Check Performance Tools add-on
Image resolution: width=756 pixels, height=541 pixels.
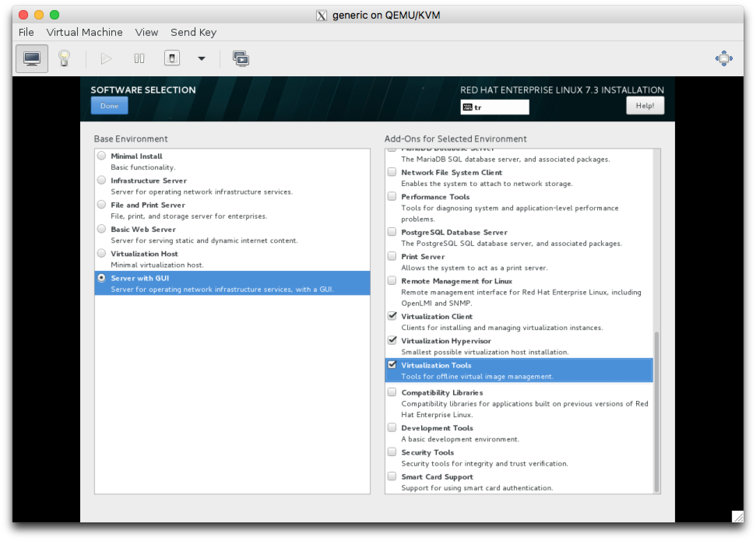pos(392,197)
